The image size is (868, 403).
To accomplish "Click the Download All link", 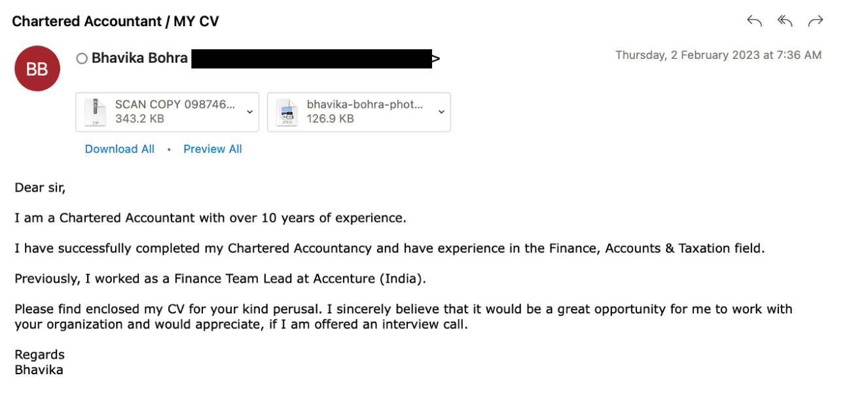I will click(x=120, y=149).
